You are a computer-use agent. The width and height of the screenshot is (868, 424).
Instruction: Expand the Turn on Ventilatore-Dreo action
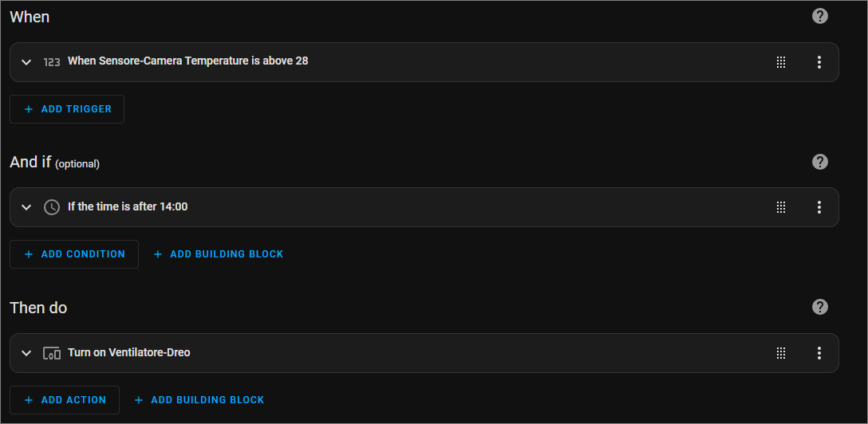click(x=26, y=353)
